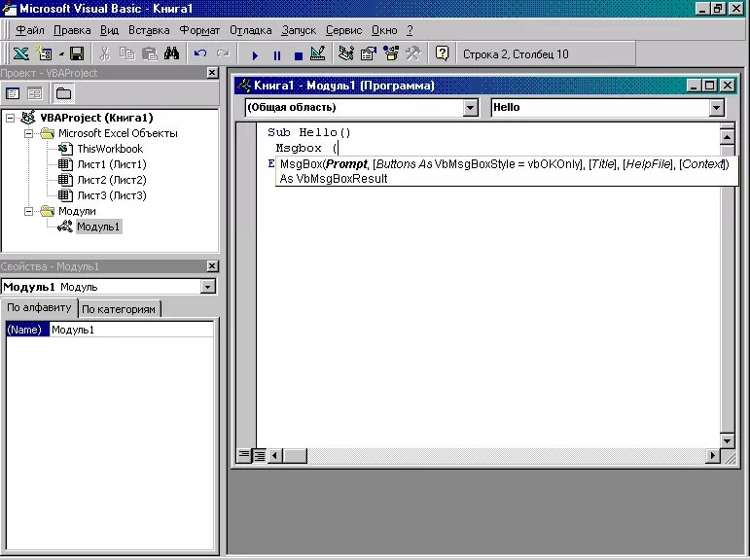Open the Запуск menu

click(x=299, y=30)
